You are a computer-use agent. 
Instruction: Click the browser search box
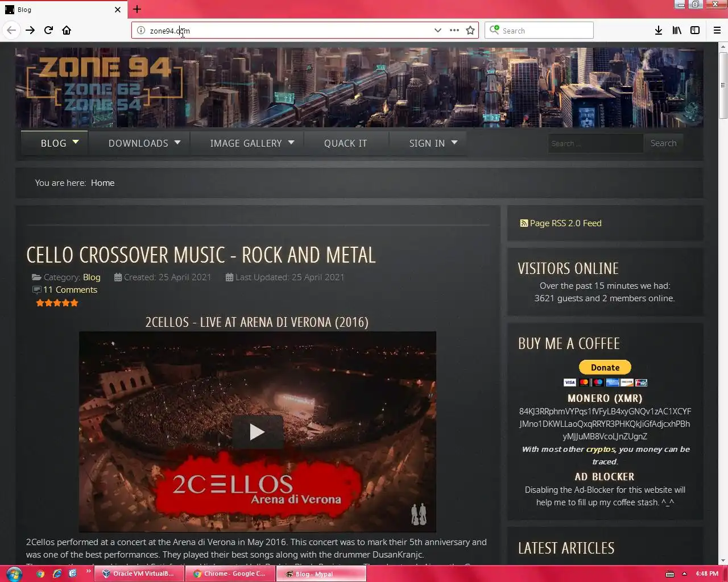point(539,31)
